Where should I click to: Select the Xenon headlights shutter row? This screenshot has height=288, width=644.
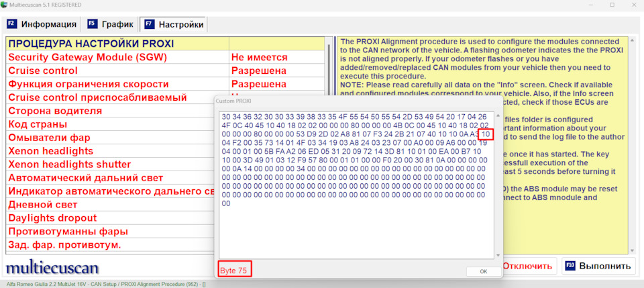[x=111, y=164]
